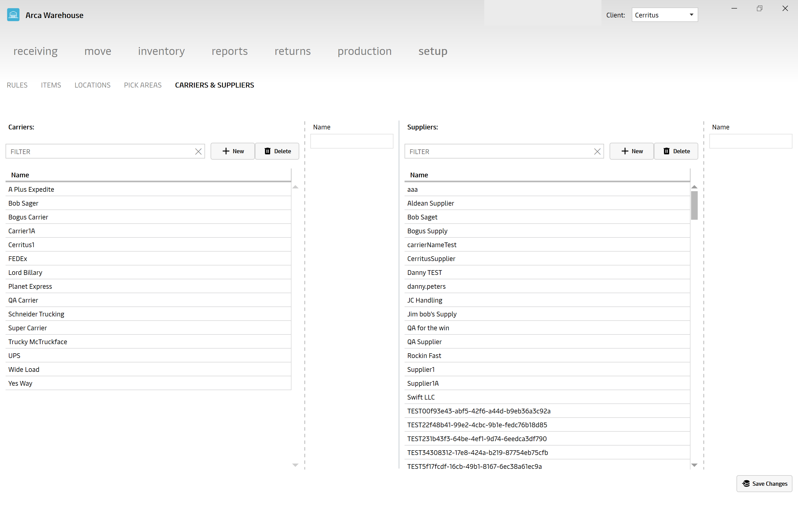This screenshot has width=798, height=532.
Task: Click the Supplier Name input field
Action: pos(751,141)
